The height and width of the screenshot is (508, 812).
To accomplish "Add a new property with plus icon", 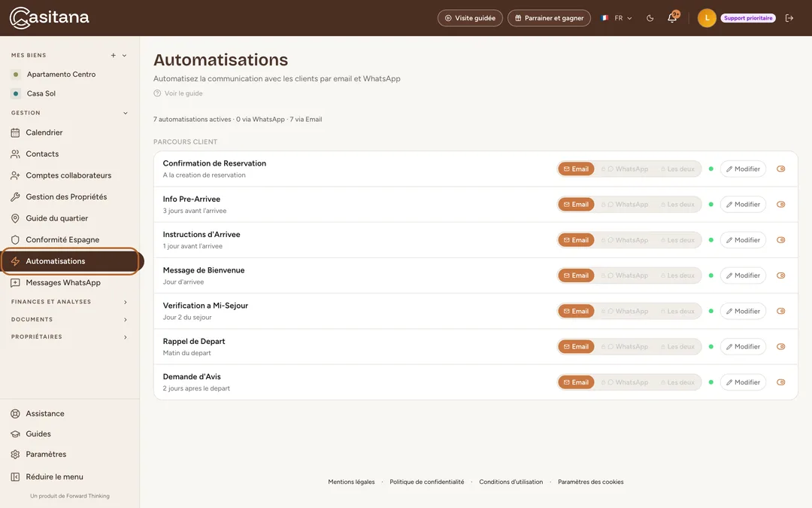I will [x=113, y=56].
